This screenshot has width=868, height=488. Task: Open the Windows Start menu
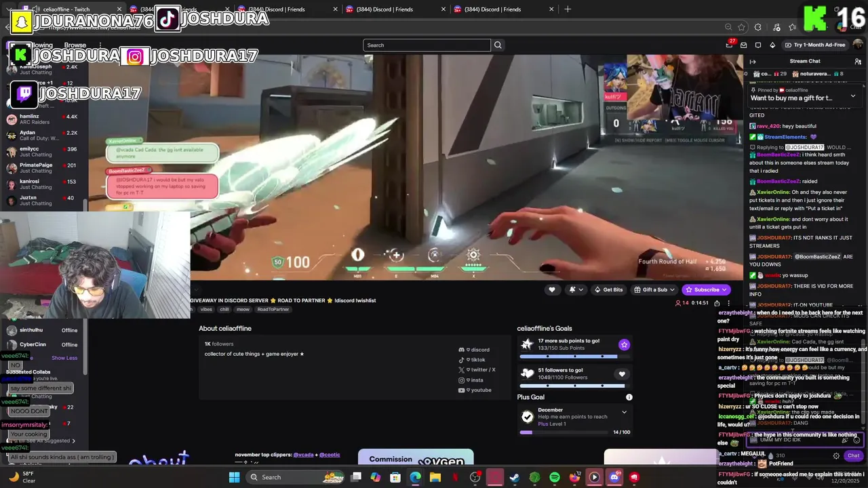click(234, 477)
